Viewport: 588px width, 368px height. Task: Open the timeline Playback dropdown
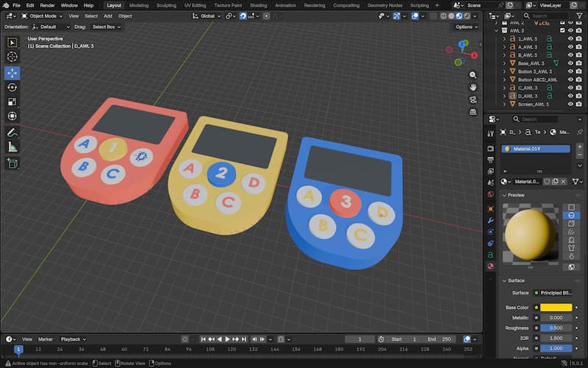point(73,339)
